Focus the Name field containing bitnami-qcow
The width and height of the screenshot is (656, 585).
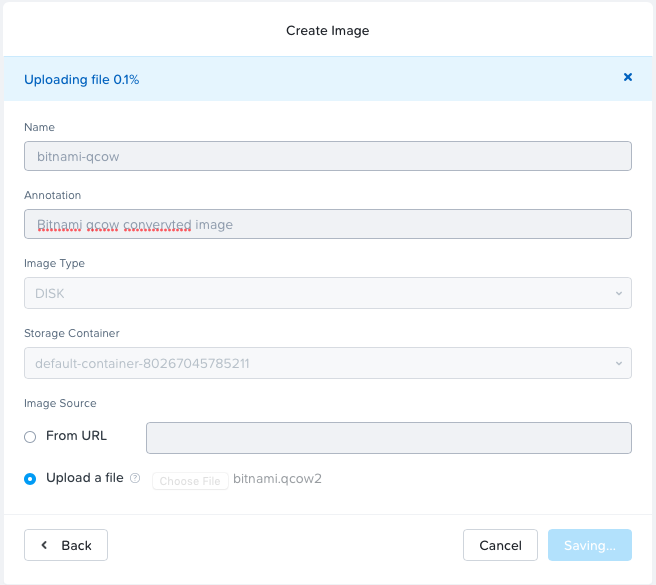(x=328, y=156)
